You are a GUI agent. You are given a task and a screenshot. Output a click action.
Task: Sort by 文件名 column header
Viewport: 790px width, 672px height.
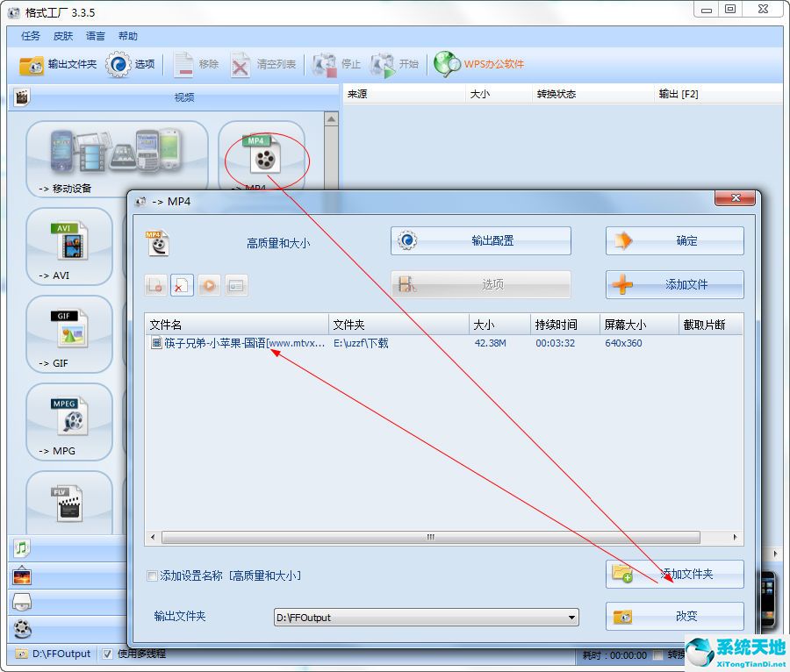click(x=237, y=325)
